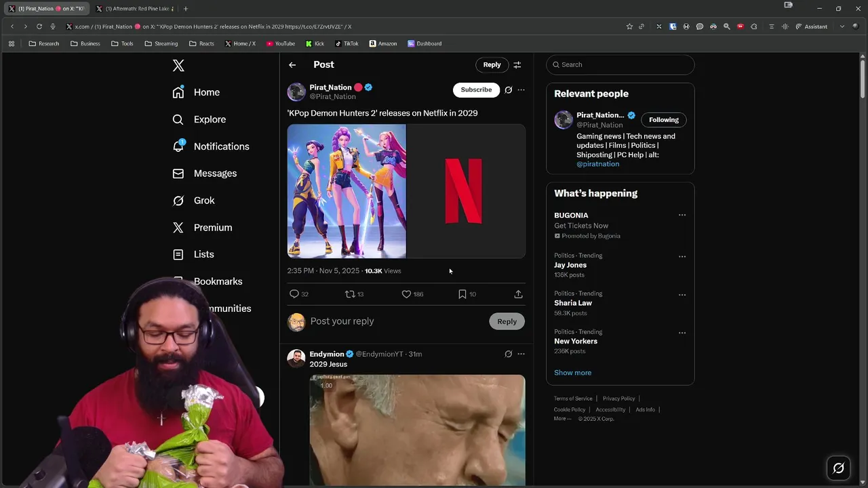This screenshot has width=868, height=488.
Task: Open more options for New Yorkers trend
Action: click(x=682, y=333)
